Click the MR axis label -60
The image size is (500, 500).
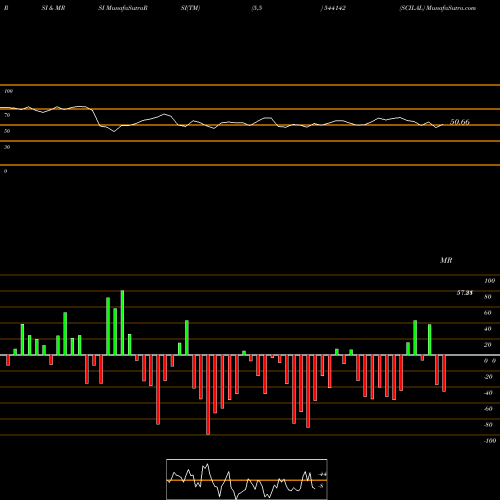click(488, 409)
